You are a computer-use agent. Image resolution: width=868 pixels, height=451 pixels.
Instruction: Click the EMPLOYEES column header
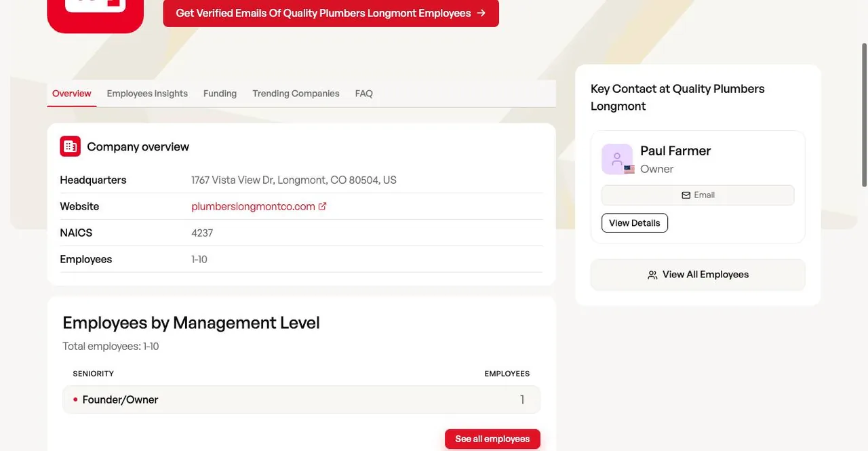[507, 374]
